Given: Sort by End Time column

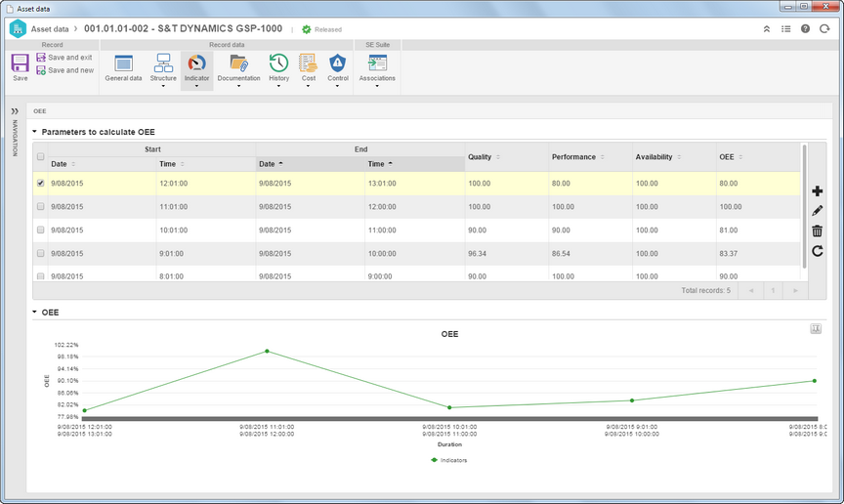Looking at the screenshot, I should coord(380,164).
